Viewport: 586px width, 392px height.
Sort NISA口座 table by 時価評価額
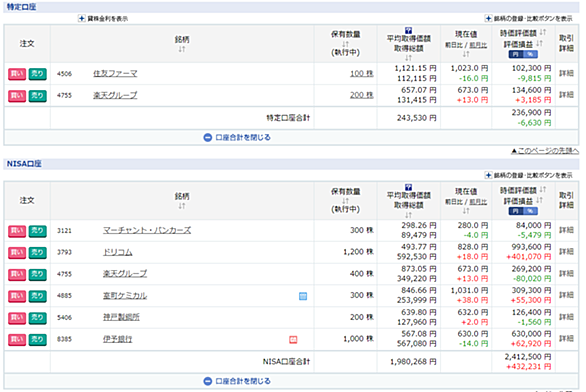coord(543,189)
